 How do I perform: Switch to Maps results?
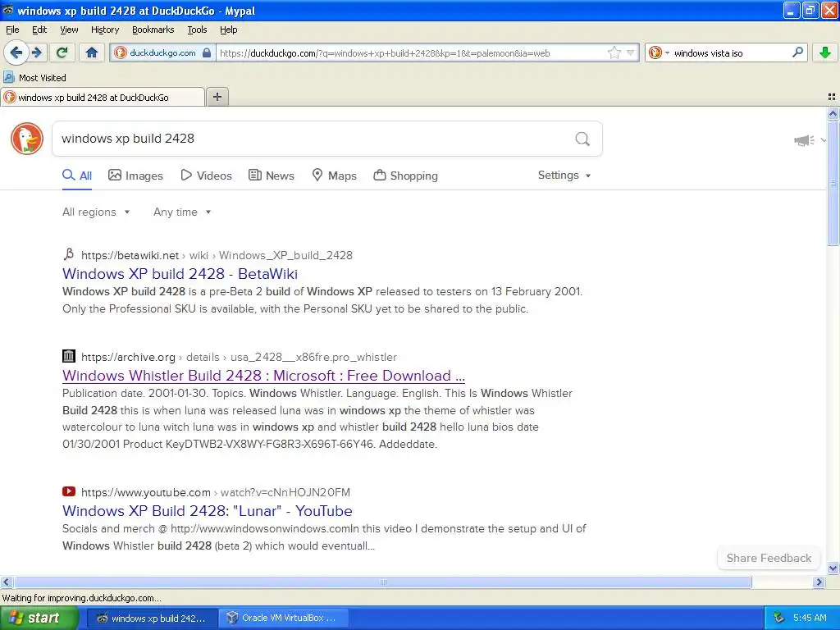(335, 176)
